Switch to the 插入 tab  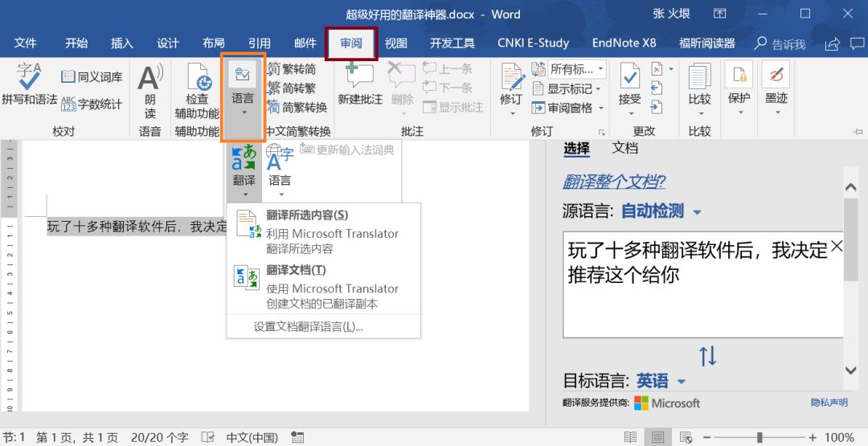click(122, 43)
